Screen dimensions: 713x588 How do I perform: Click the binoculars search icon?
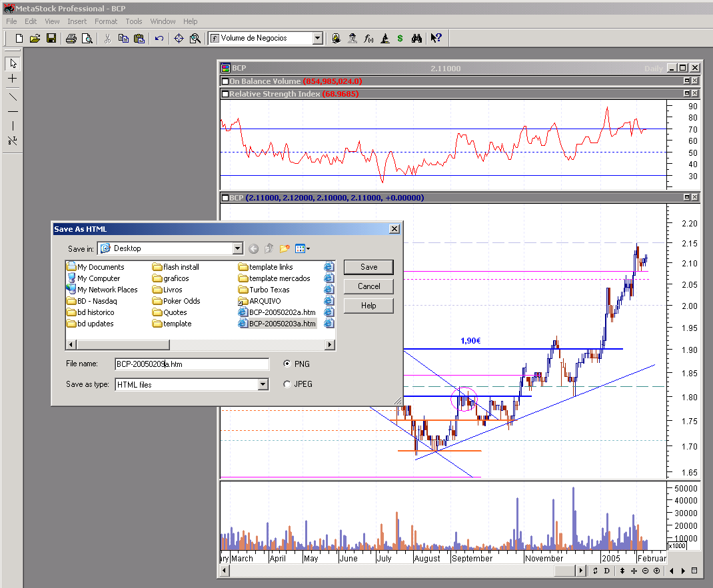(x=416, y=39)
